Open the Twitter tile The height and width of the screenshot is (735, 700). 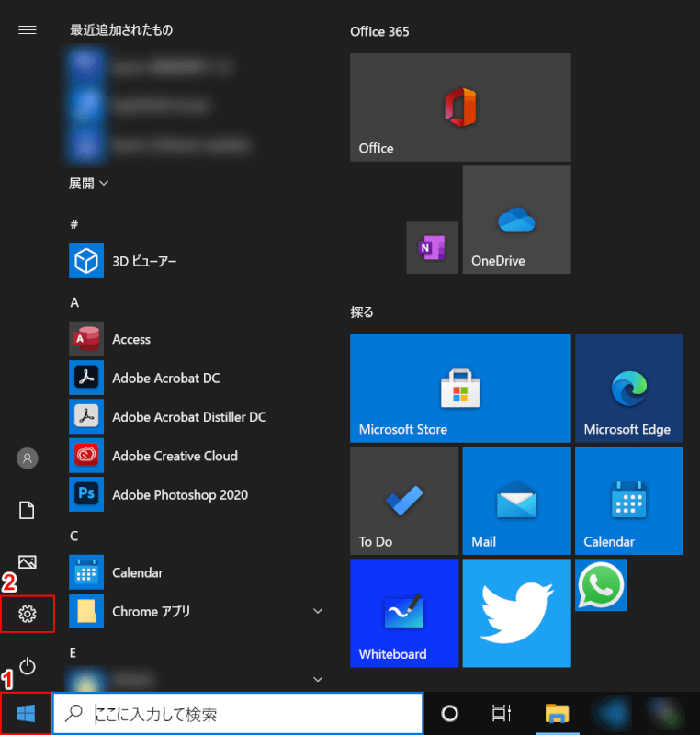(516, 613)
